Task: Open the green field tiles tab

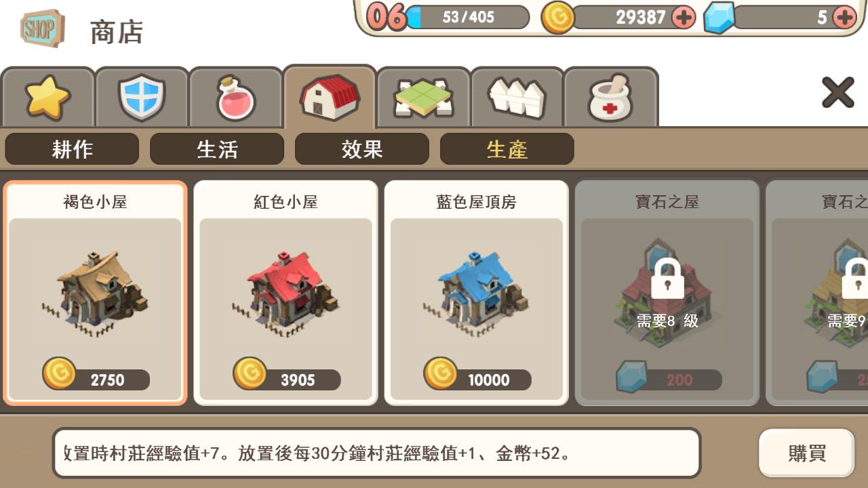Action: 423,97
